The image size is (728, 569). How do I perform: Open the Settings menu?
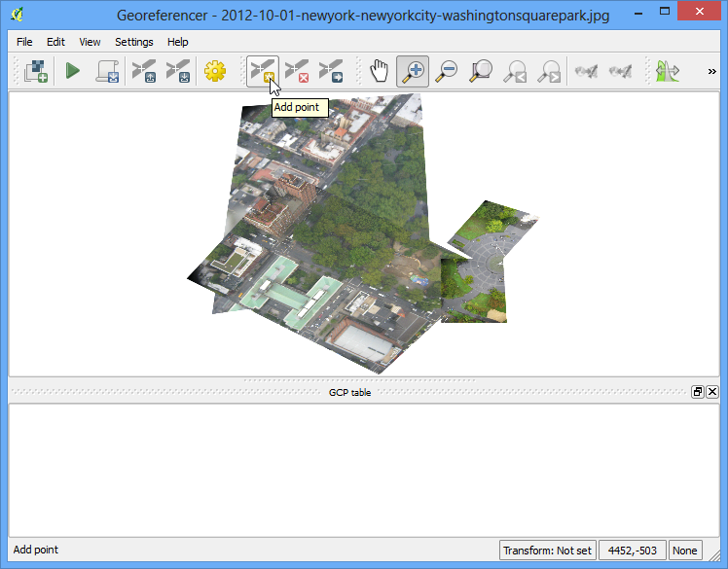click(x=133, y=42)
